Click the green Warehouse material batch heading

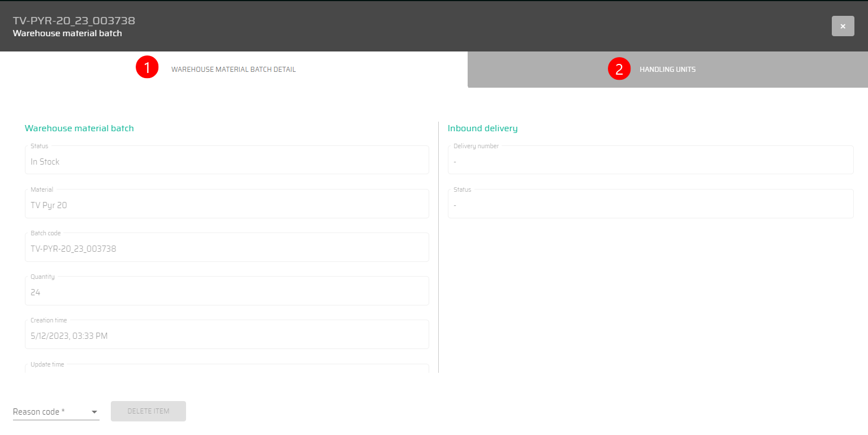click(x=79, y=128)
